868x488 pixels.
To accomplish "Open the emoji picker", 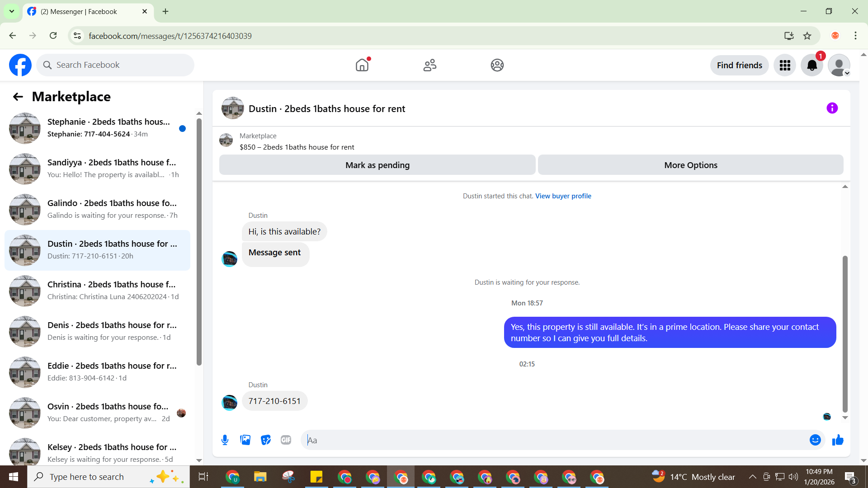I will coord(815,440).
